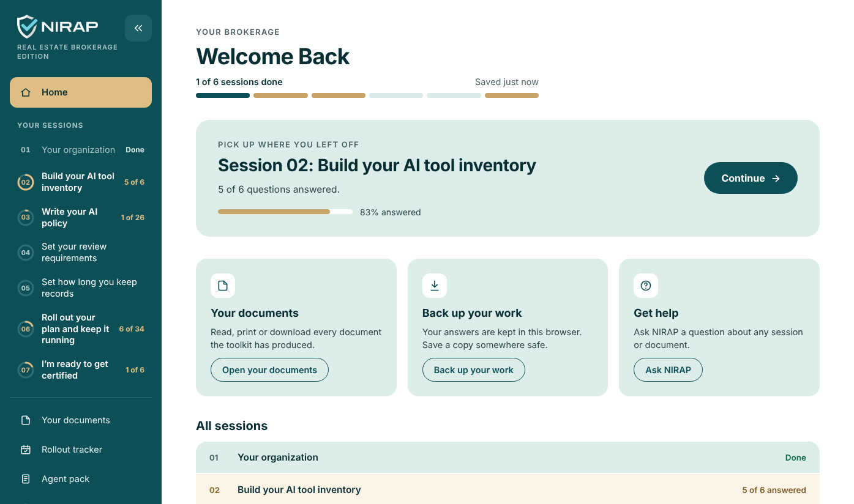This screenshot has width=854, height=504.
Task: Open session Your organization in sidebar
Action: point(81,150)
